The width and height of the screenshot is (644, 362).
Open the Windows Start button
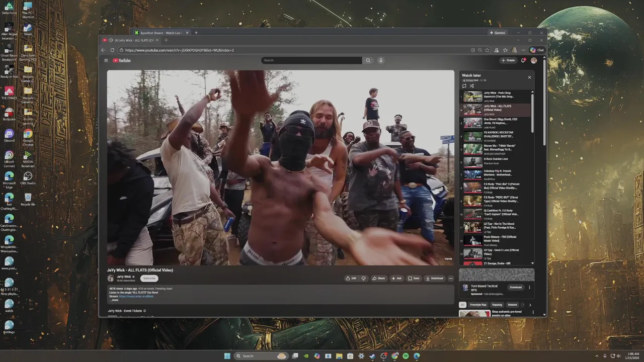click(227, 356)
